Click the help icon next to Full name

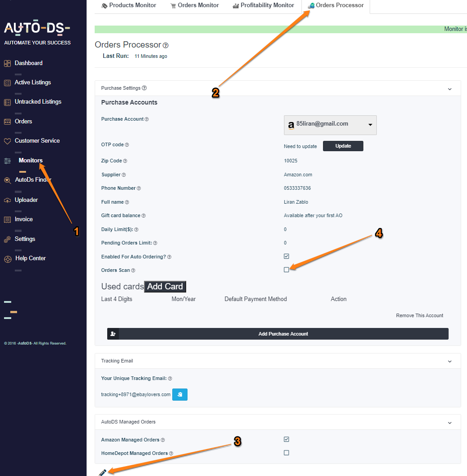[127, 202]
